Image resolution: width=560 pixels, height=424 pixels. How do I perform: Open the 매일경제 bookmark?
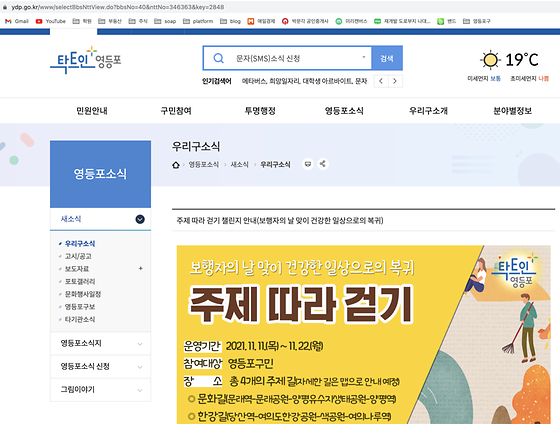pyautogui.click(x=261, y=21)
